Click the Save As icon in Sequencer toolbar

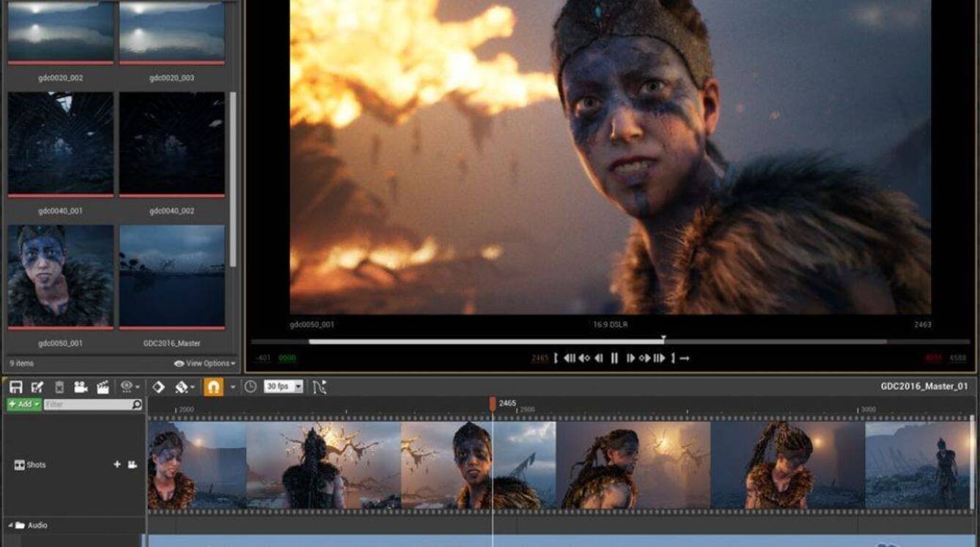coord(37,386)
